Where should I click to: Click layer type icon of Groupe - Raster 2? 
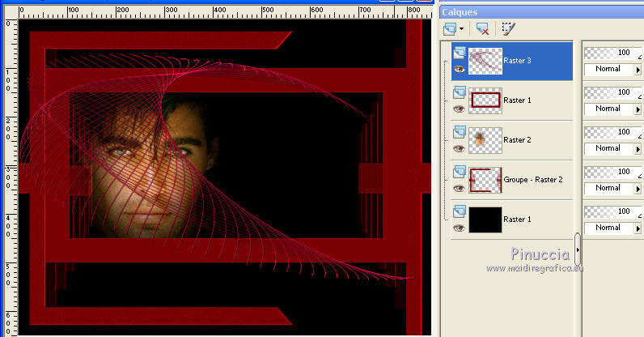[x=459, y=173]
